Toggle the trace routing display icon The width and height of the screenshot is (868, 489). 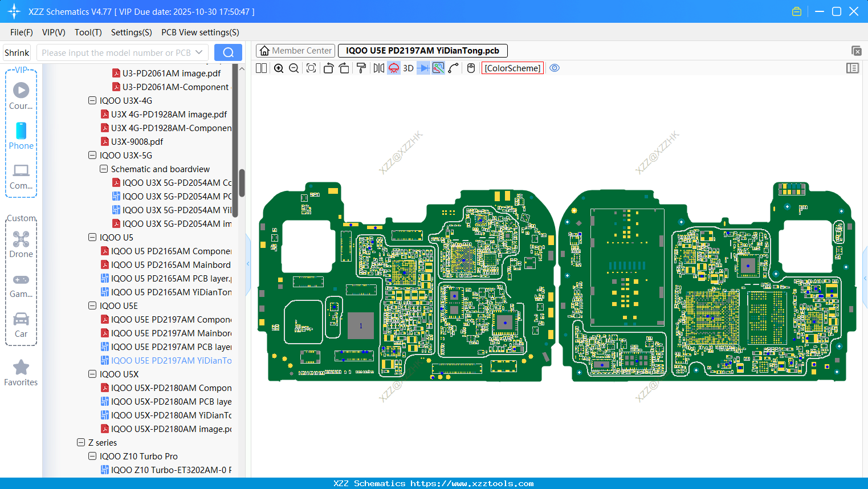pos(438,68)
